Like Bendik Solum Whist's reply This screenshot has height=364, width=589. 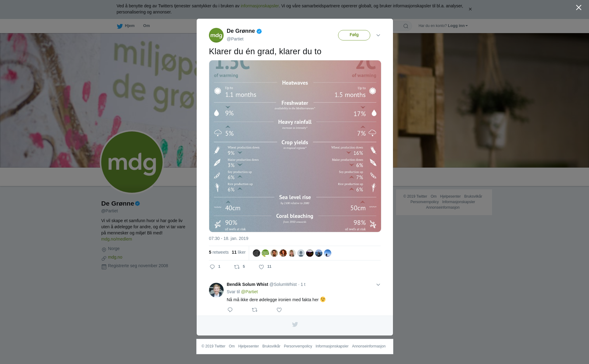(x=279, y=310)
